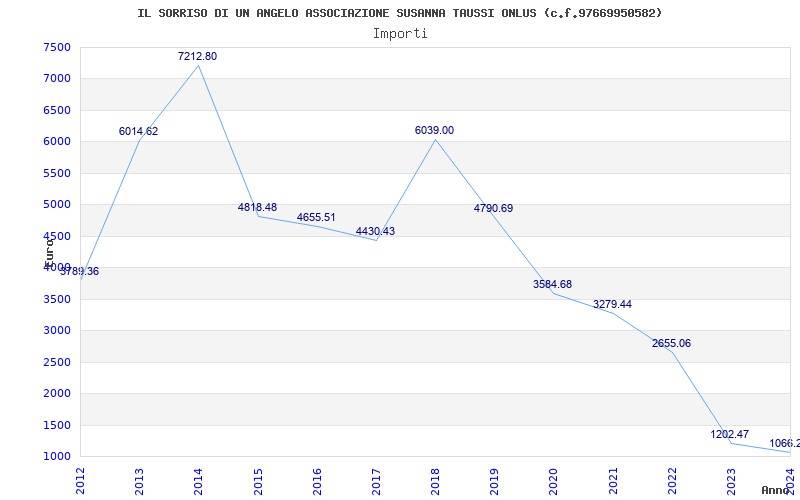
Task: Click the 2500 y-axis tick label
Action: point(57,362)
